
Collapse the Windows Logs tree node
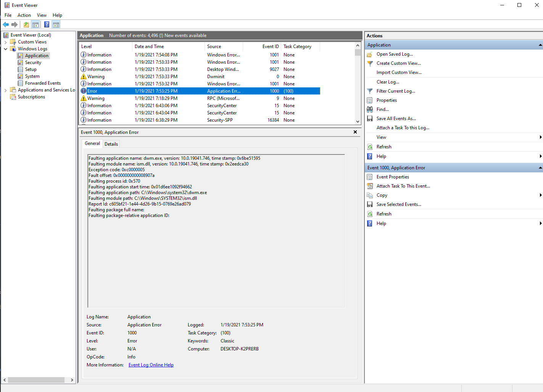tap(6, 49)
